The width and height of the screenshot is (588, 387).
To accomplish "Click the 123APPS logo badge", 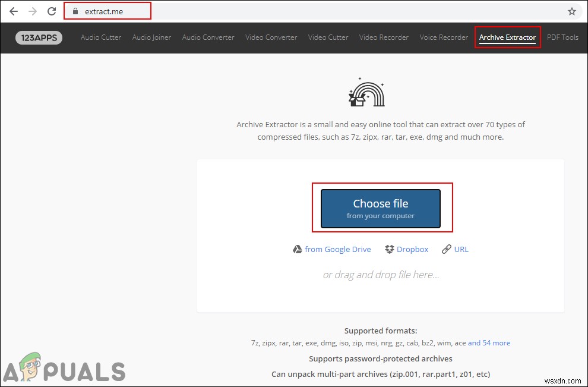I will tap(39, 37).
